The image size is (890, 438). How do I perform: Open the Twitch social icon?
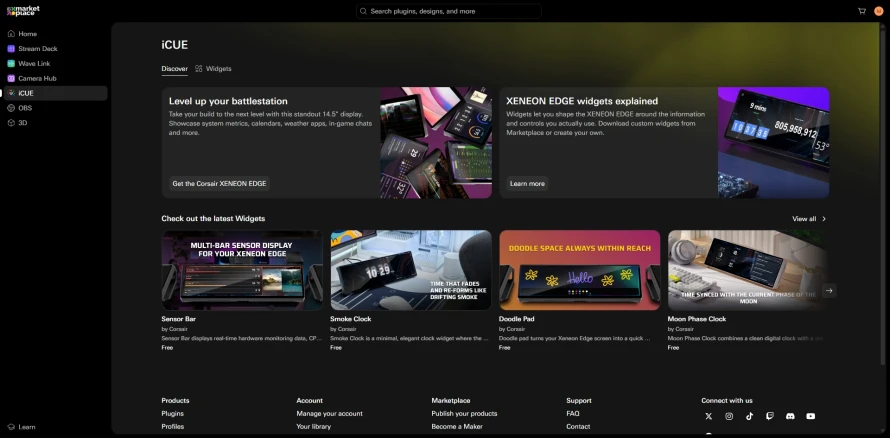coord(770,416)
